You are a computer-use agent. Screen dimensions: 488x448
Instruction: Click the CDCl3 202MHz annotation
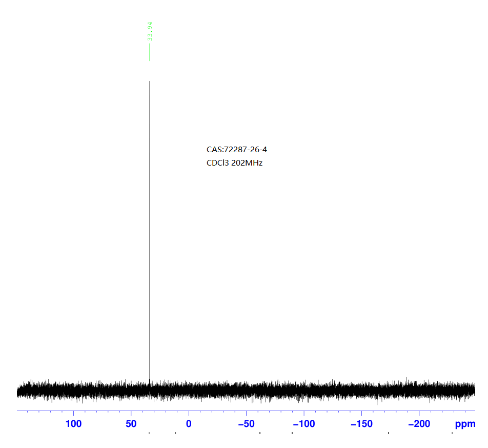click(x=234, y=163)
